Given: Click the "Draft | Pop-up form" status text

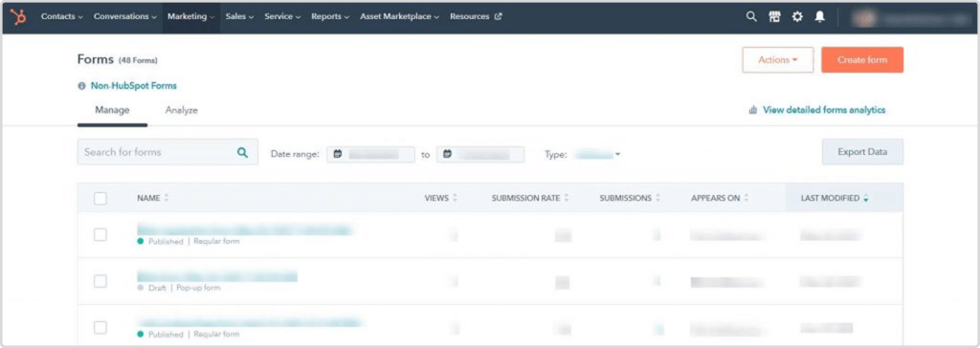Looking at the screenshot, I should click(x=185, y=288).
